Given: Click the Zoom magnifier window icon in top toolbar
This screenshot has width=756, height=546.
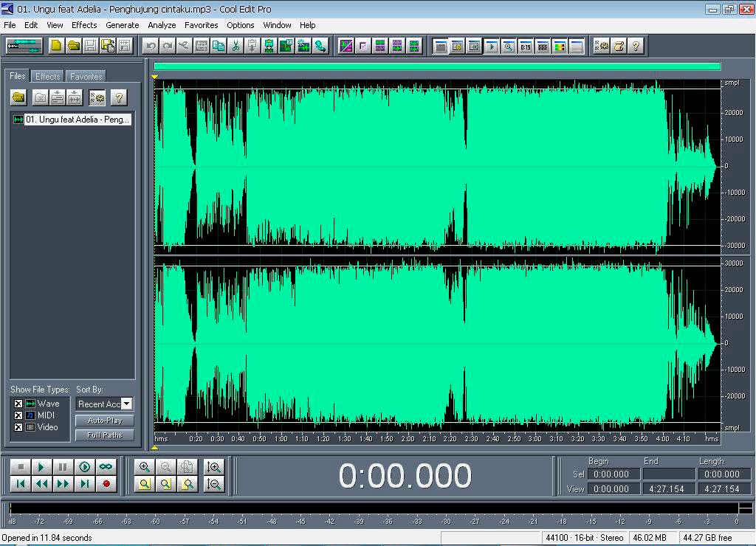Looking at the screenshot, I should point(508,46).
